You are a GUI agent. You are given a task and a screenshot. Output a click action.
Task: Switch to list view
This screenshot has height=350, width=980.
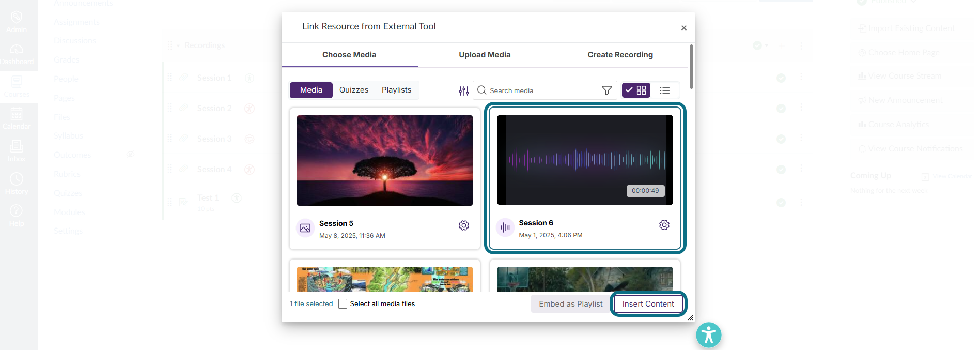[665, 90]
